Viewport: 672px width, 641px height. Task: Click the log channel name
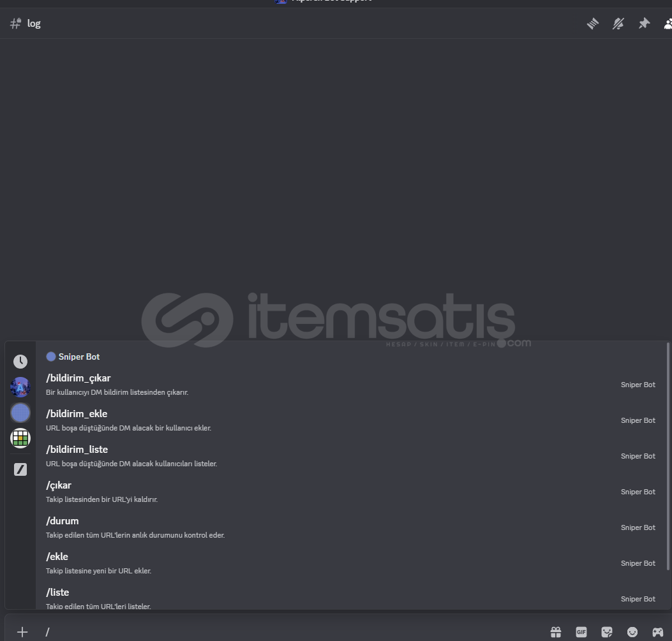(x=34, y=24)
